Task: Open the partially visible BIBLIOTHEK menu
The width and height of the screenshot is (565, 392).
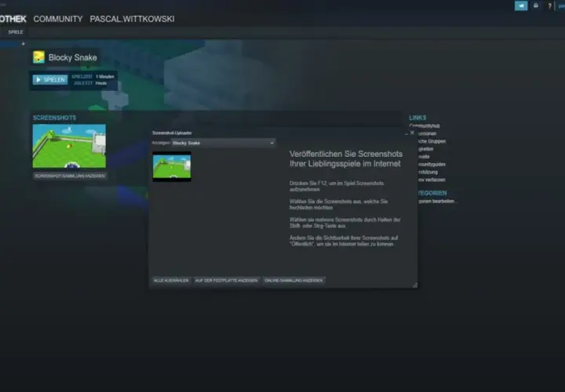Action: (x=13, y=19)
